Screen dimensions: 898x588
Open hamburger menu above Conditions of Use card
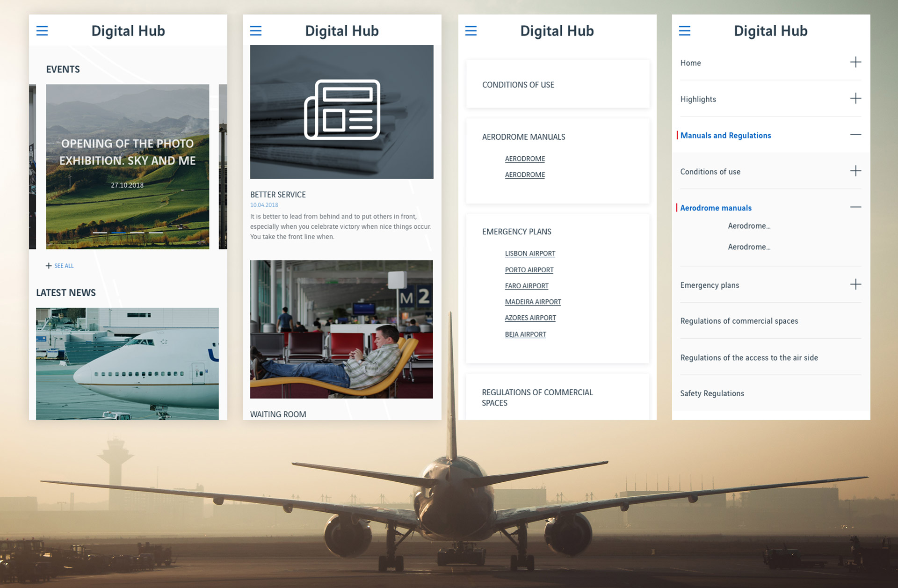coord(471,31)
